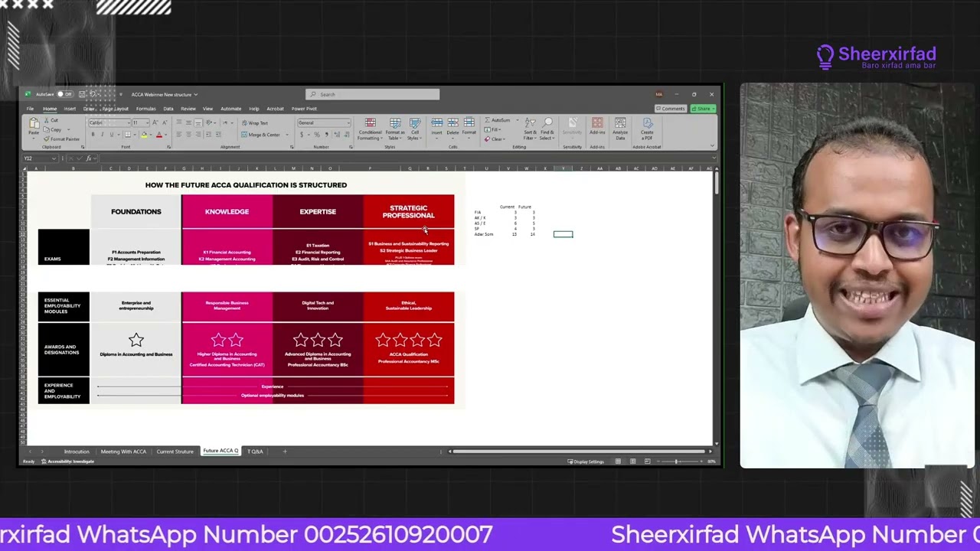Open the Clear options
Screen dimensions: 980x551
tap(495, 139)
